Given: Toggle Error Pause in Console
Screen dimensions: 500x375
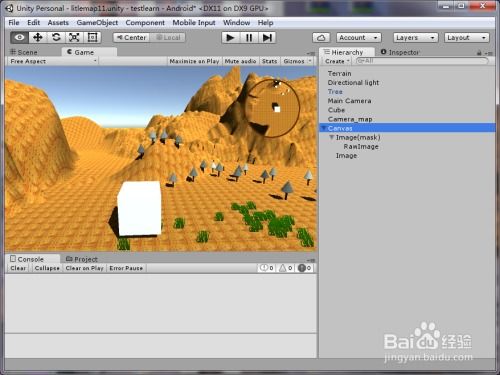Looking at the screenshot, I should [126, 268].
